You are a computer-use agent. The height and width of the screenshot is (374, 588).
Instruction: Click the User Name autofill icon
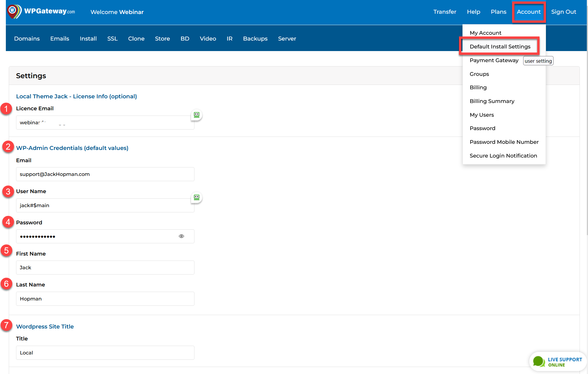pyautogui.click(x=196, y=198)
